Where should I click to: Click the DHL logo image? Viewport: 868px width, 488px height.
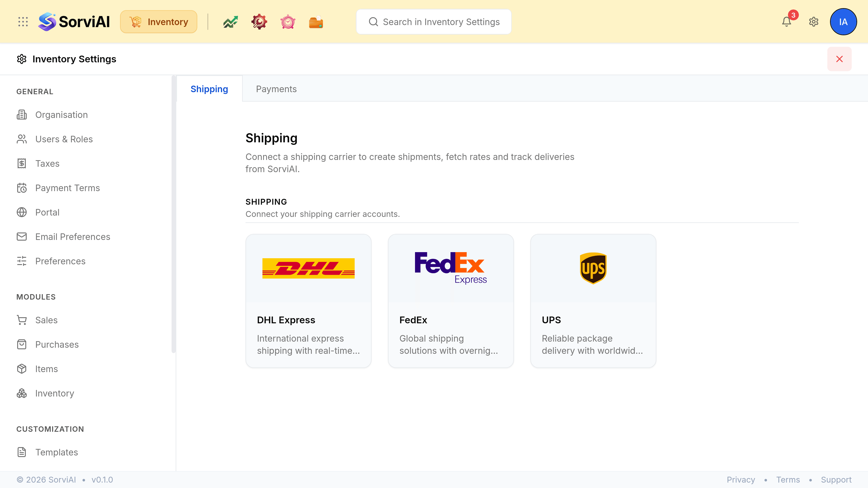(308, 268)
